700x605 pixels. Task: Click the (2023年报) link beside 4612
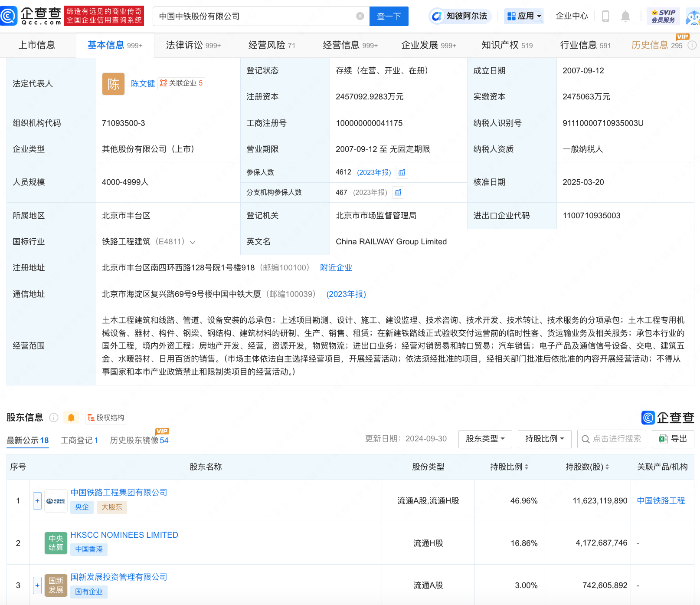click(x=374, y=172)
